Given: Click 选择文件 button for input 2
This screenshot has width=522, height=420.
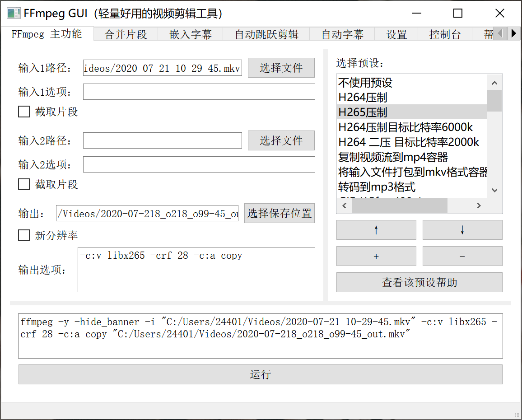Looking at the screenshot, I should 281,140.
